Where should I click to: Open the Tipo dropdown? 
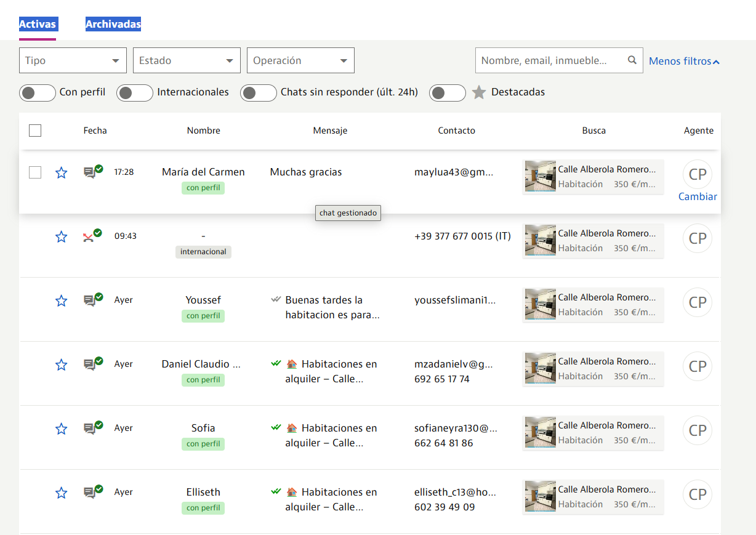click(x=73, y=60)
